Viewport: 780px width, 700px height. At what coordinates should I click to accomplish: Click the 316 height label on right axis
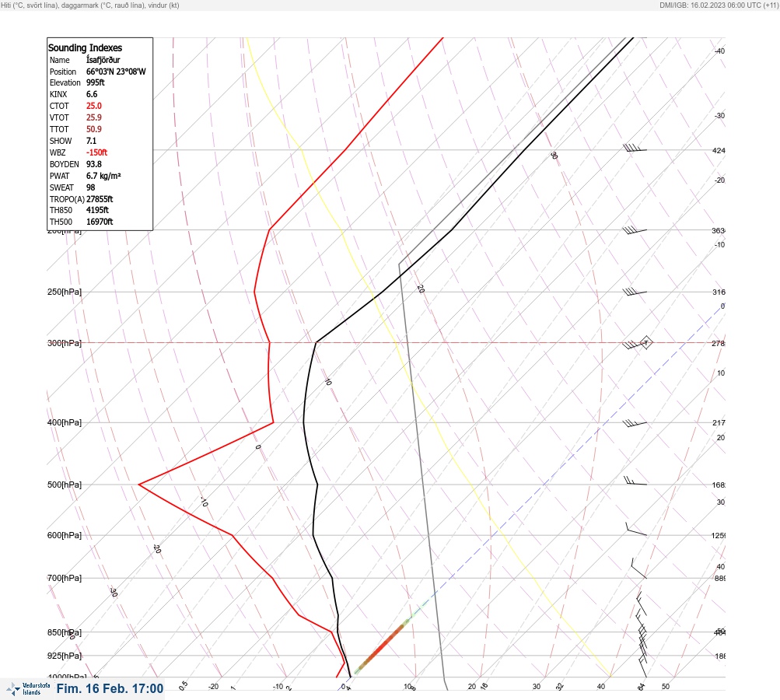[719, 292]
